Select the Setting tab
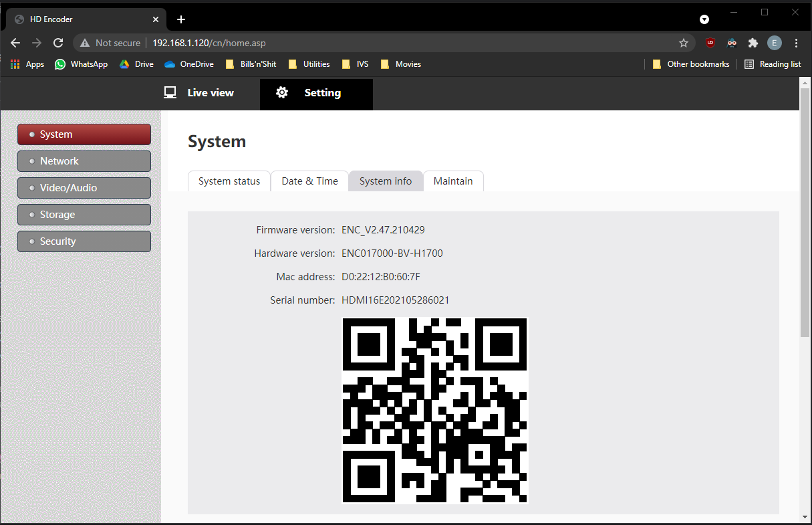This screenshot has height=525, width=812. pos(316,94)
